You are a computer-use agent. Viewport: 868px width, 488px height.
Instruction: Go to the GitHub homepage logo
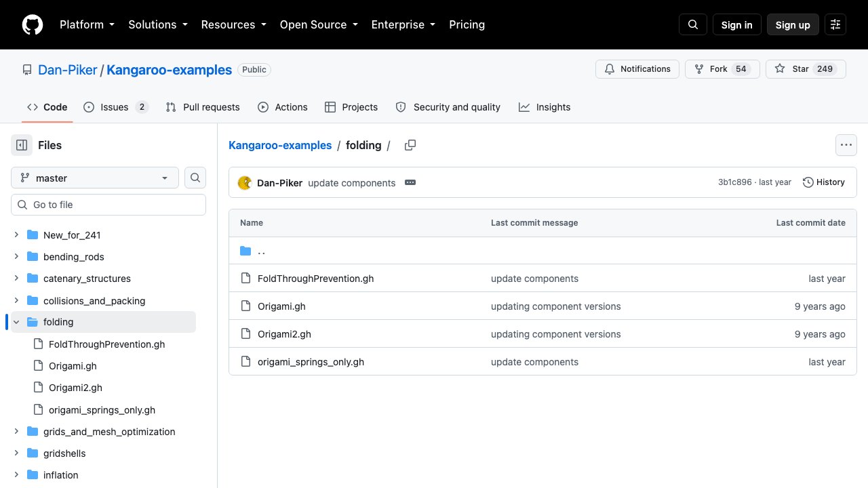coord(33,24)
